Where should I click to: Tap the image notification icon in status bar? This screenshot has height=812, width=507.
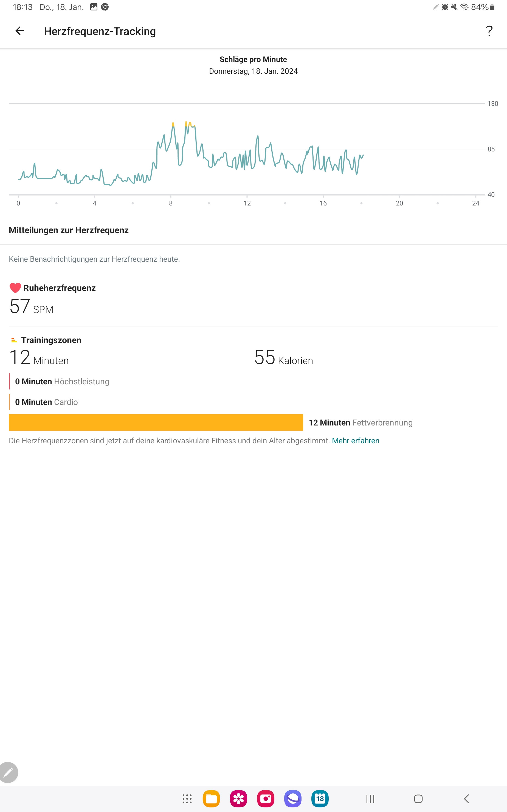94,7
